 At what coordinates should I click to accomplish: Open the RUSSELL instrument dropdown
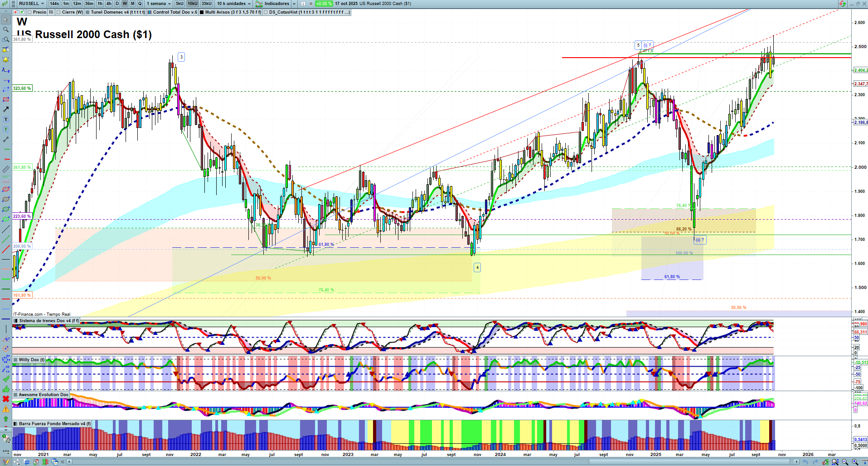31,4
